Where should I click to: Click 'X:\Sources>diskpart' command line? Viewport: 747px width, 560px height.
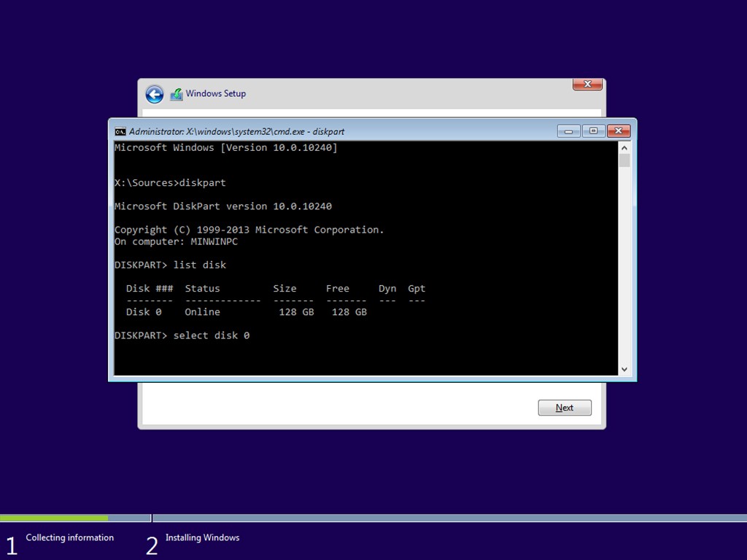170,183
